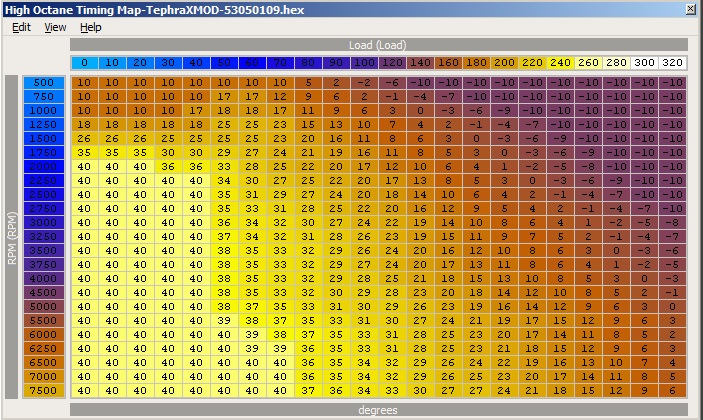Select timing cell at 5500 RPM, load 50
Image resolution: width=703 pixels, height=420 pixels.
click(224, 320)
